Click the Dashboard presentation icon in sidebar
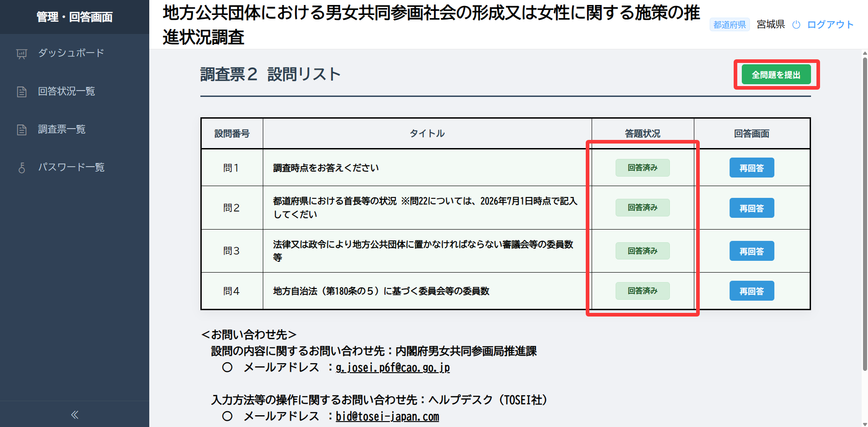The image size is (868, 427). click(22, 54)
